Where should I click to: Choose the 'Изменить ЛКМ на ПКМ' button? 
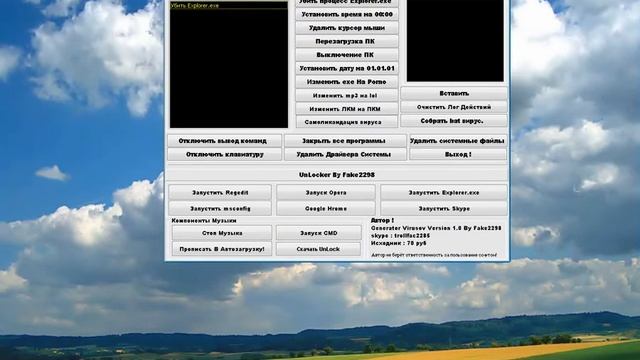347,109
